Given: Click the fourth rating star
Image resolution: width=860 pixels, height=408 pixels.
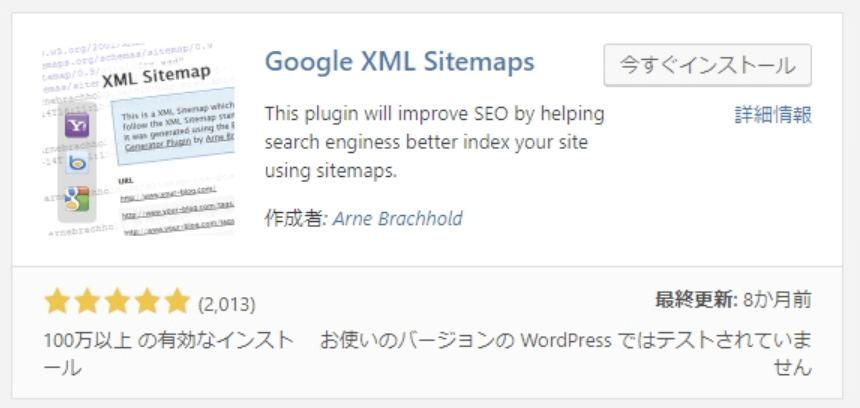Looking at the screenshot, I should click(x=147, y=302).
